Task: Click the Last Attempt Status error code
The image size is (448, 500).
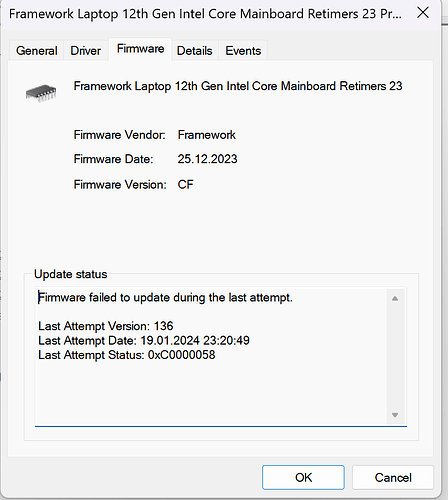Action: point(181,355)
